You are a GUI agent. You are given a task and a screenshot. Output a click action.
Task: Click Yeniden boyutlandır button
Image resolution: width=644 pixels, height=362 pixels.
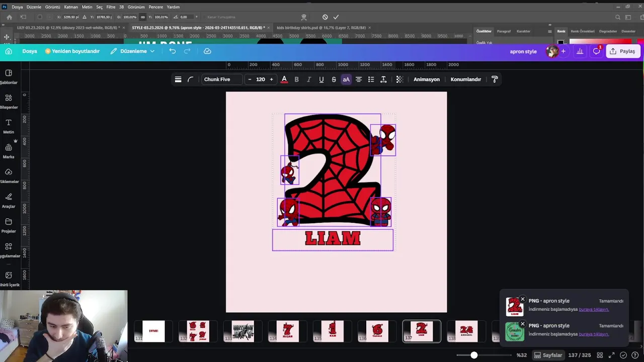[72, 51]
